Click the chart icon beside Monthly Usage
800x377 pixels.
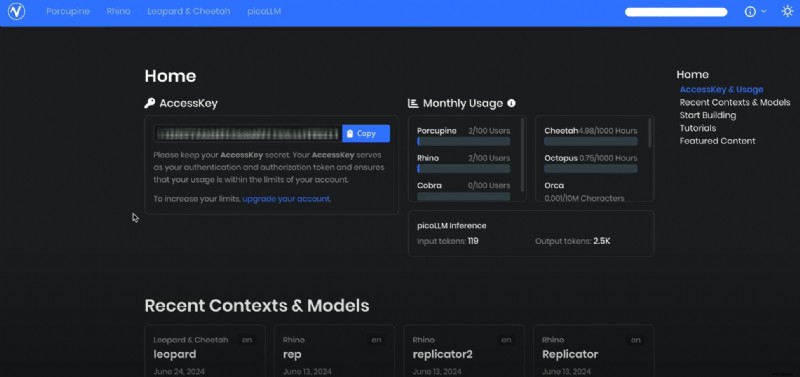point(413,104)
